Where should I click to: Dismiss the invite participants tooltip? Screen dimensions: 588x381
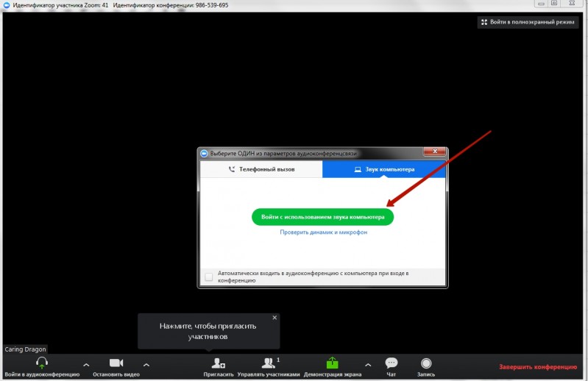274,318
